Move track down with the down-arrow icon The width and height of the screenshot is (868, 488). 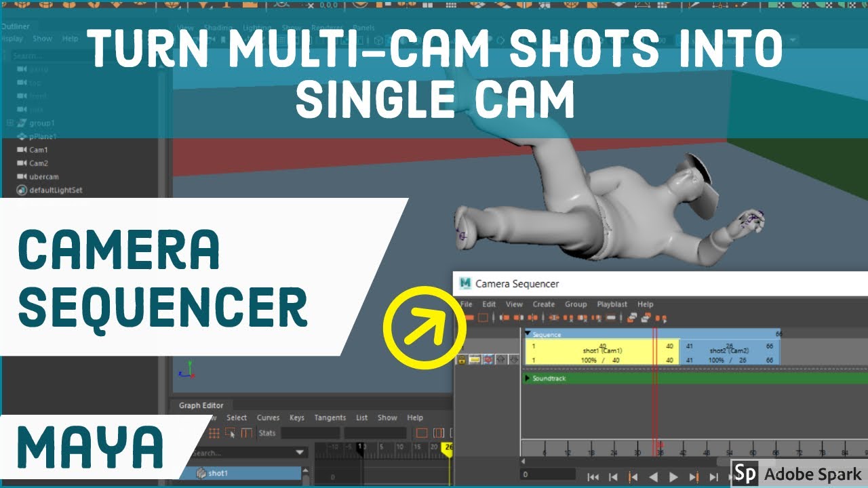514,359
